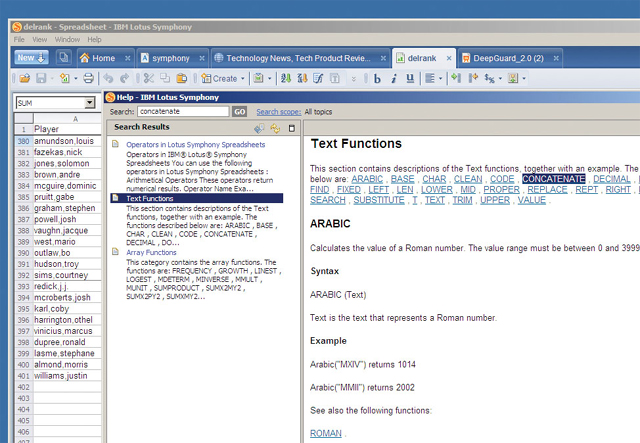This screenshot has height=443, width=640.
Task: Open the Create dropdown menu
Action: (x=223, y=78)
